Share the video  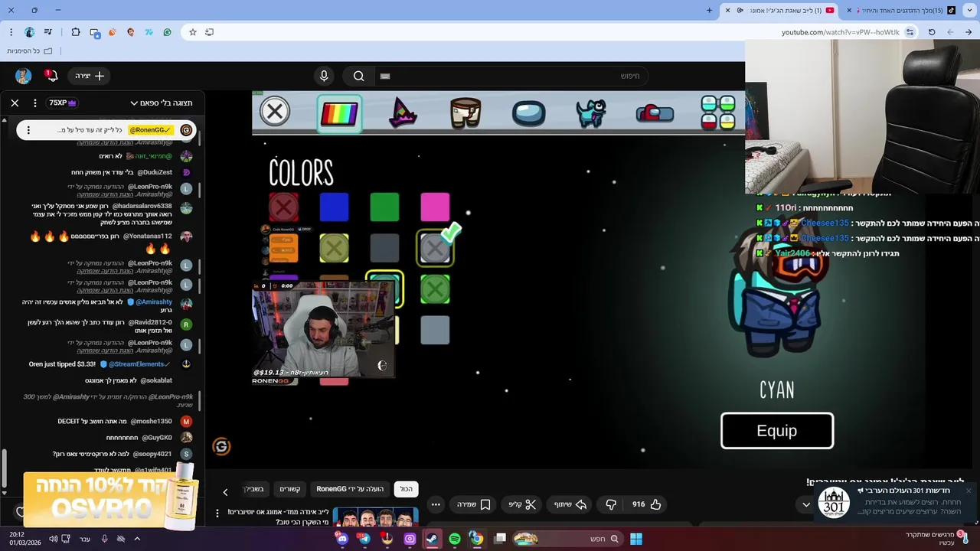[x=570, y=504]
